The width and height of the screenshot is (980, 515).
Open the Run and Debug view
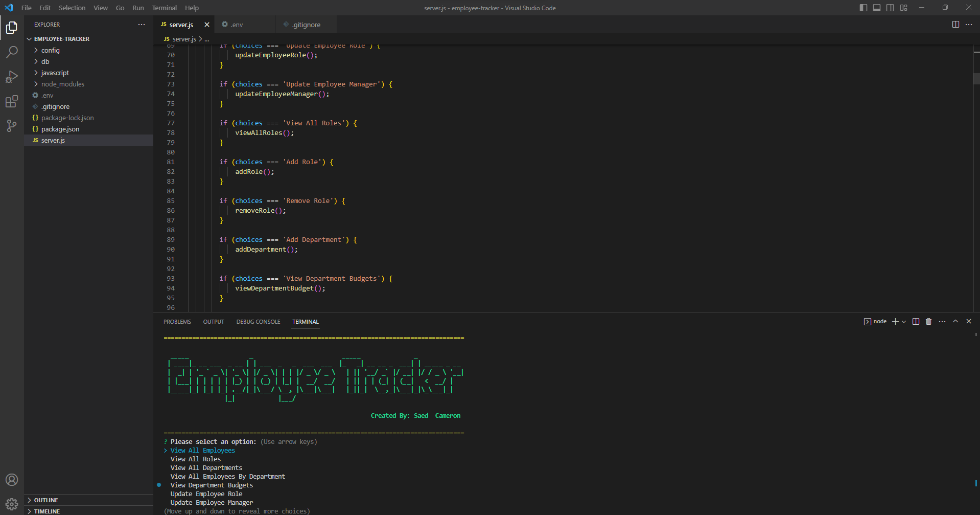(12, 77)
